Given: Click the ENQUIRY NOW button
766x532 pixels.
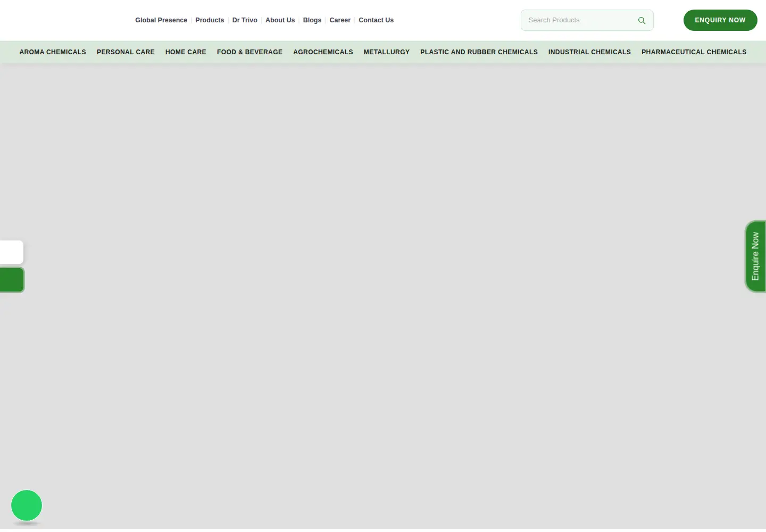Looking at the screenshot, I should (720, 20).
